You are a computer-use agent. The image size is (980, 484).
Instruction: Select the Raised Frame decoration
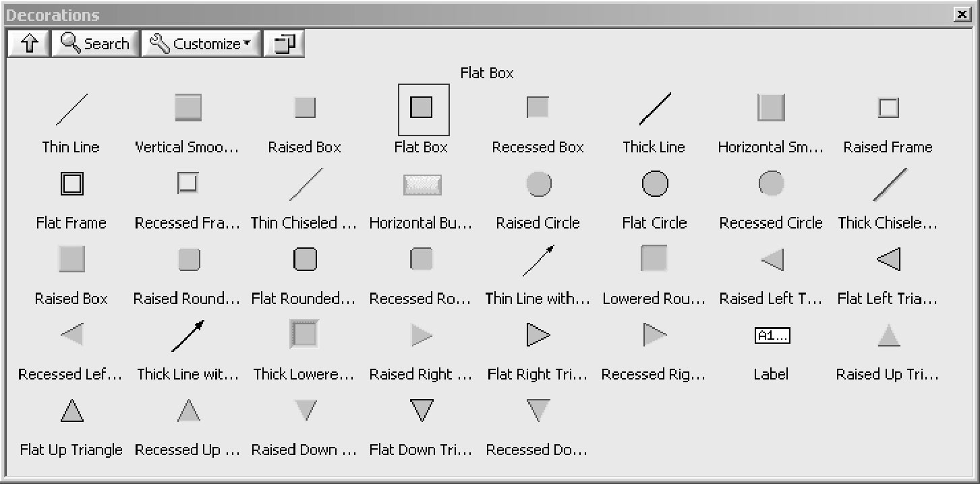point(888,108)
